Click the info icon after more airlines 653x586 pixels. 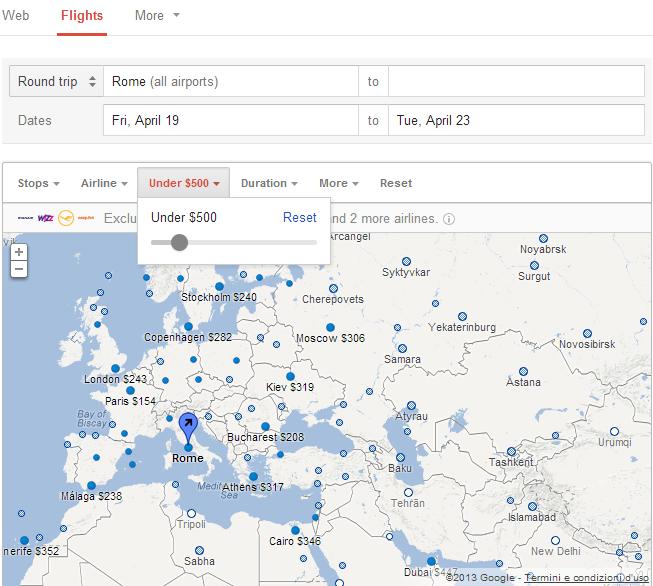click(x=449, y=219)
